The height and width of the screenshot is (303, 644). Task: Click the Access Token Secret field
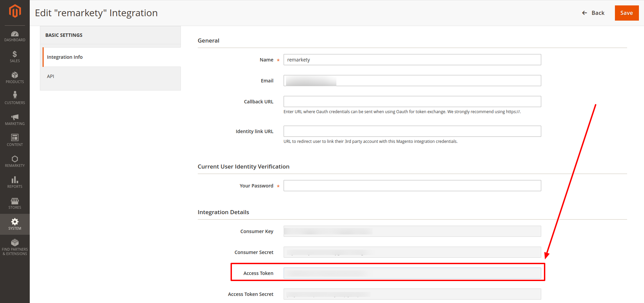pos(412,294)
